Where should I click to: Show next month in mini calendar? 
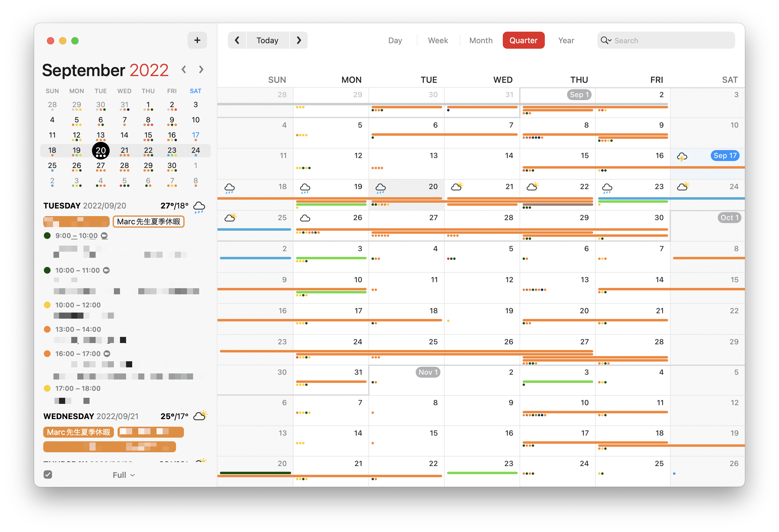pos(201,70)
